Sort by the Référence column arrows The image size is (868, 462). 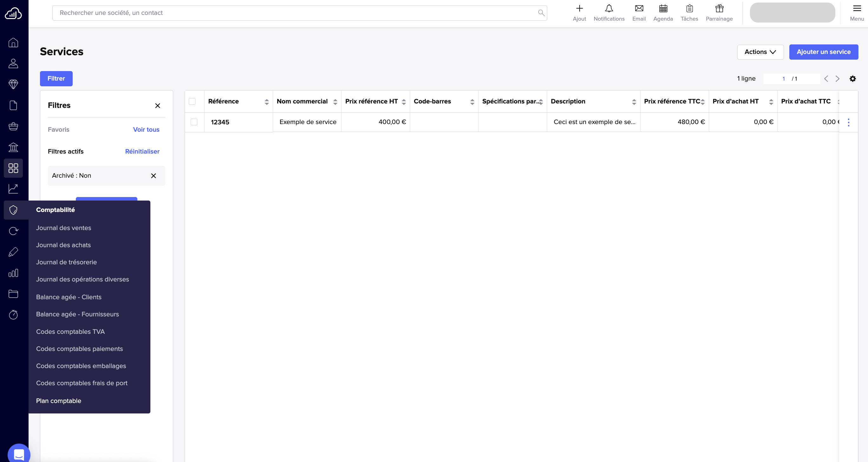[266, 102]
